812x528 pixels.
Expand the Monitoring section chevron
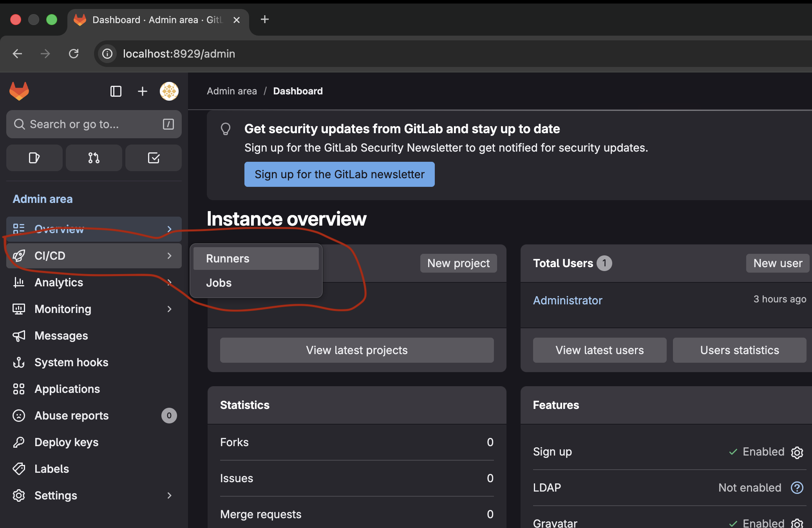169,309
